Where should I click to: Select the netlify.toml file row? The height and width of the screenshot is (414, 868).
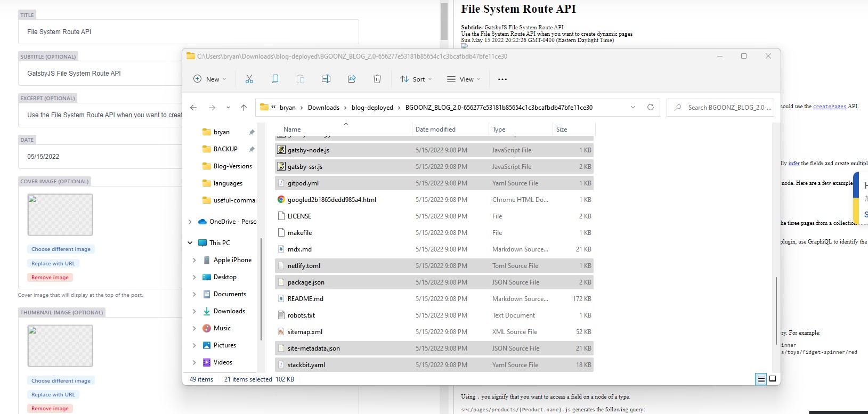coord(434,266)
